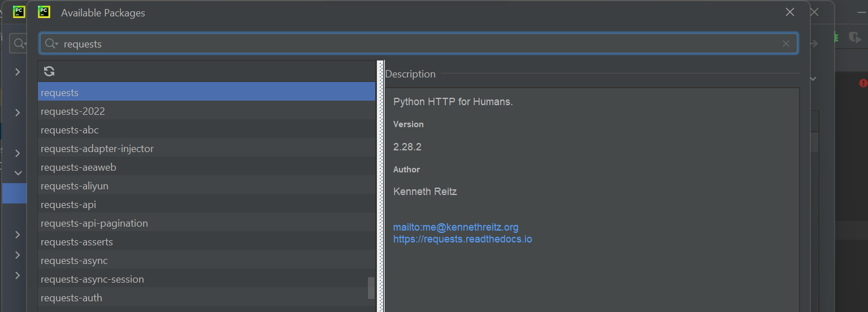The image size is (868, 312).
Task: Click the text Python HTTP for Humans.
Action: click(453, 102)
